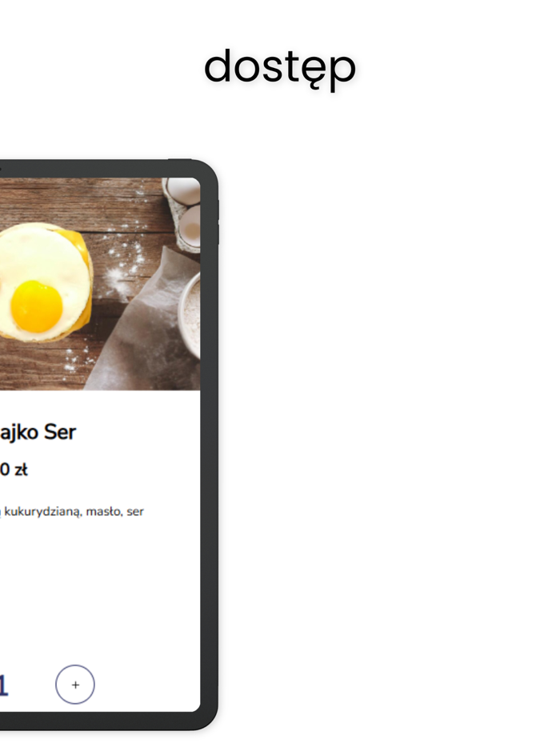Click the ingredients text mentioning masło, ser
The height and width of the screenshot is (747, 560).
point(71,512)
